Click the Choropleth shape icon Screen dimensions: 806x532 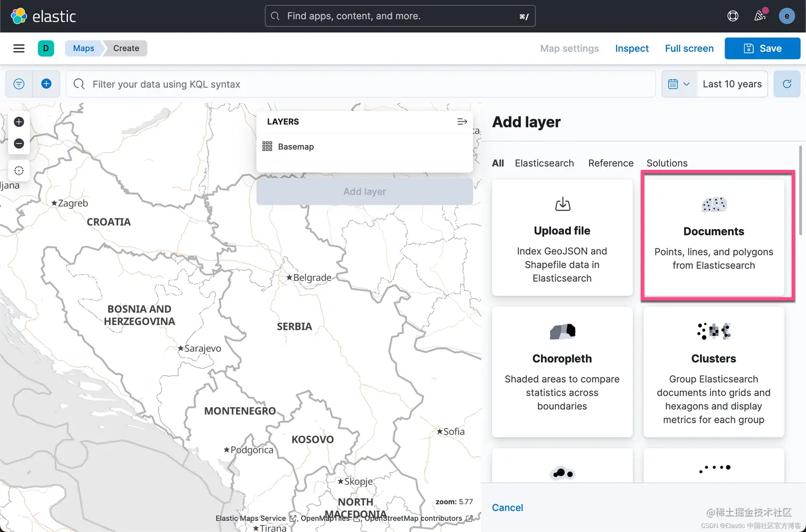click(x=562, y=332)
